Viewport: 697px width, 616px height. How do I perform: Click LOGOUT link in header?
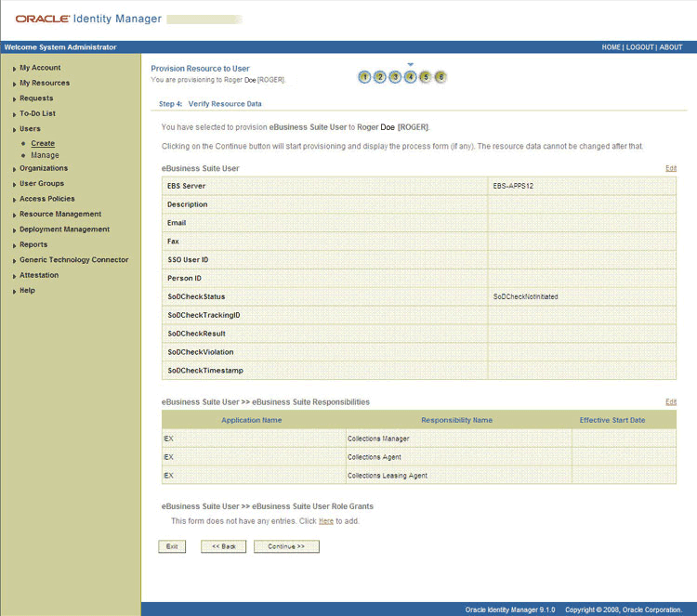[640, 47]
